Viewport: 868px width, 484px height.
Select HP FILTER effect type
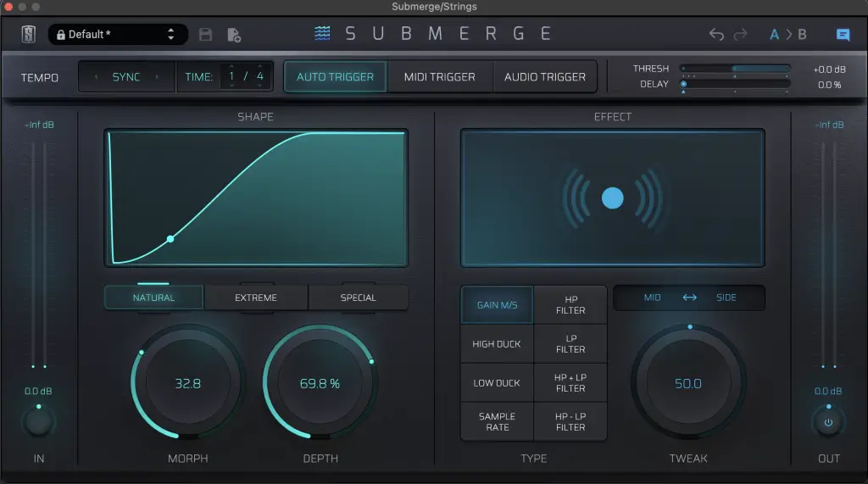pos(570,304)
